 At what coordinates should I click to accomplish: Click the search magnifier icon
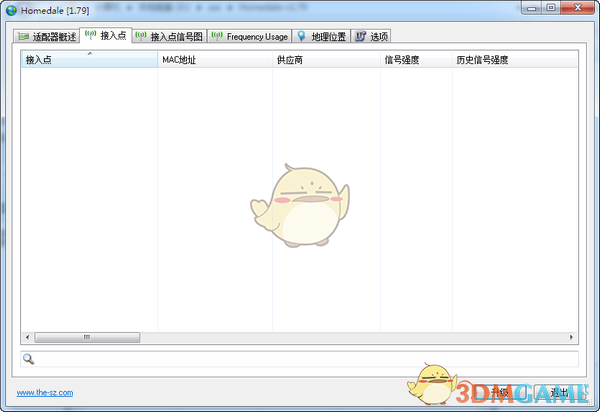click(x=28, y=359)
